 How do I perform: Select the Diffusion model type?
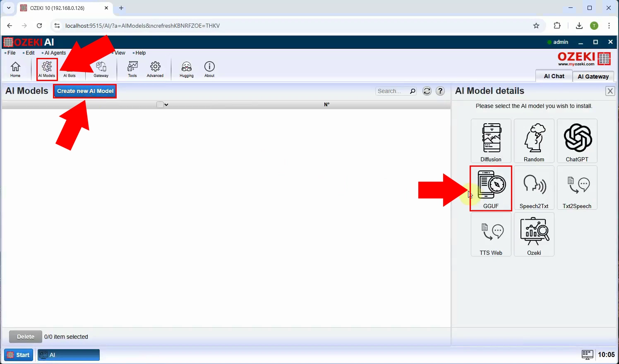click(491, 141)
